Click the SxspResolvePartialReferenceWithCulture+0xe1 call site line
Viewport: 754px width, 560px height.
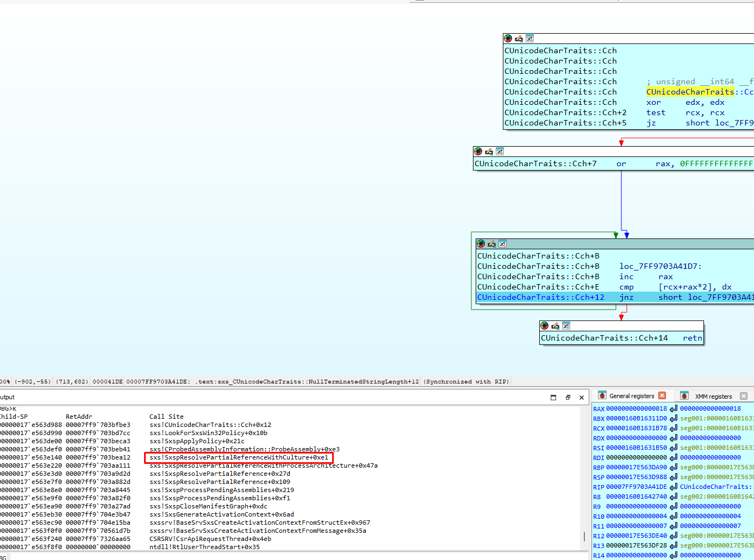[239, 457]
